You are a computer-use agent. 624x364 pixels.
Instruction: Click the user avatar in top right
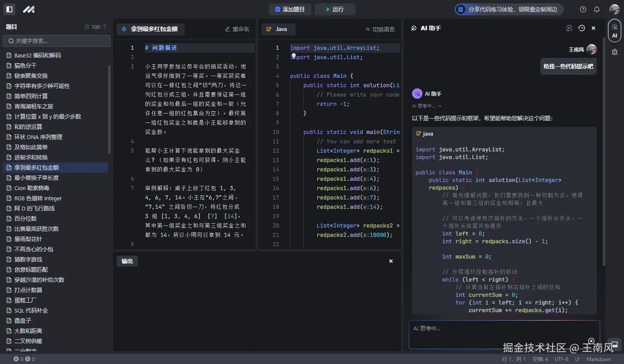(x=614, y=9)
